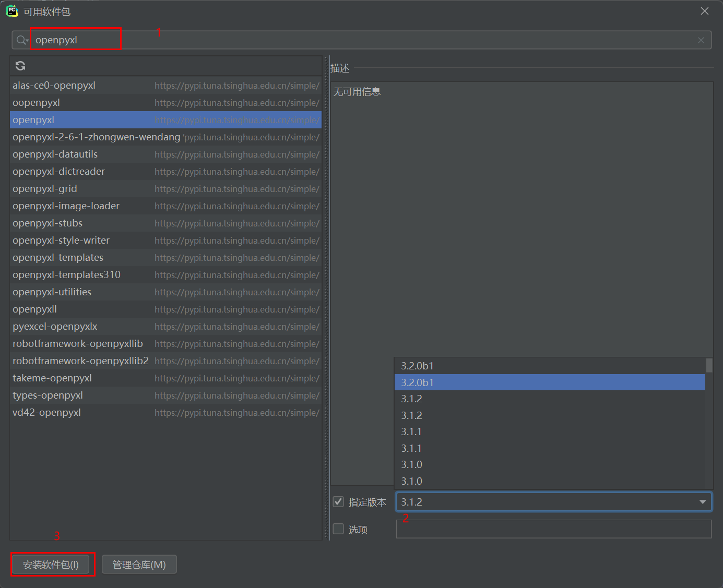Click the 管理仓库(M) button
The height and width of the screenshot is (588, 723).
139,565
